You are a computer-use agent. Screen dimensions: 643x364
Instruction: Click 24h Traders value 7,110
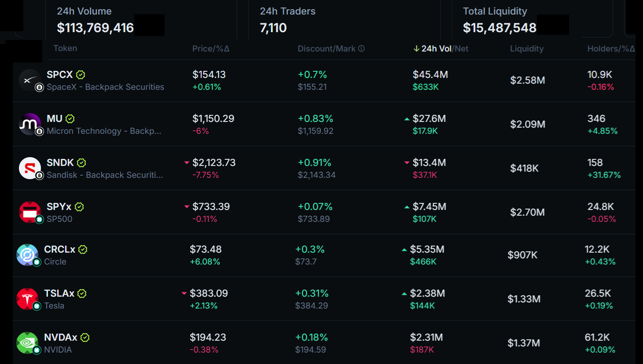pyautogui.click(x=273, y=28)
